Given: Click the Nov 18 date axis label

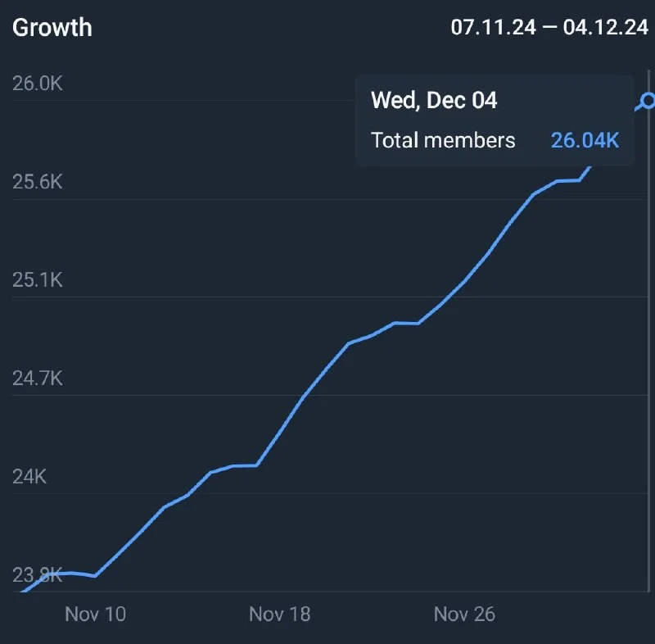Looking at the screenshot, I should coord(279,614).
